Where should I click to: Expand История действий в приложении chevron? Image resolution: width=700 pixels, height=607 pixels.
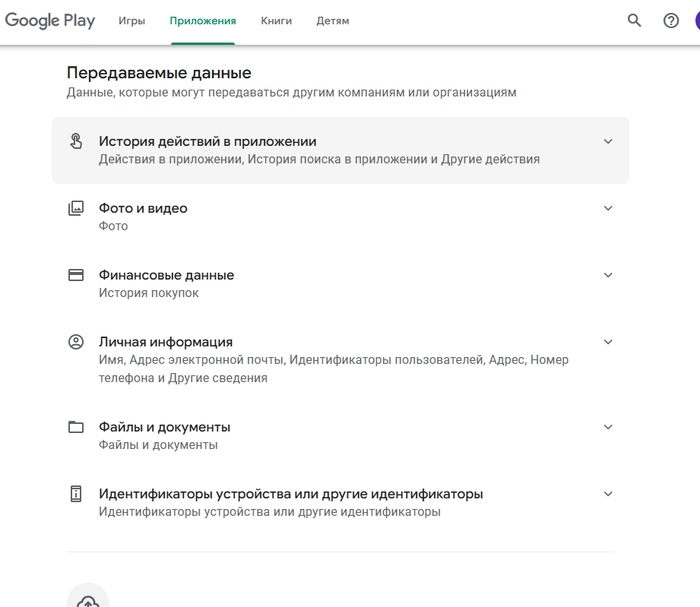pos(608,141)
